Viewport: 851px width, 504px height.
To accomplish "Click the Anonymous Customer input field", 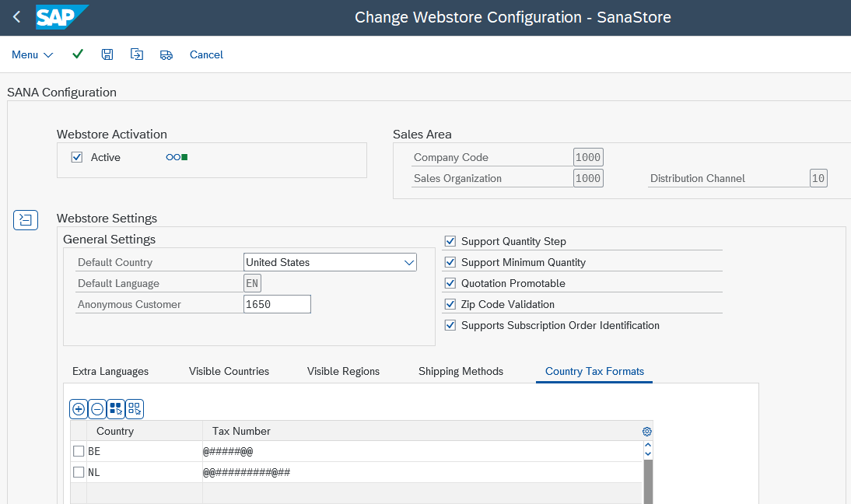I will pyautogui.click(x=277, y=304).
